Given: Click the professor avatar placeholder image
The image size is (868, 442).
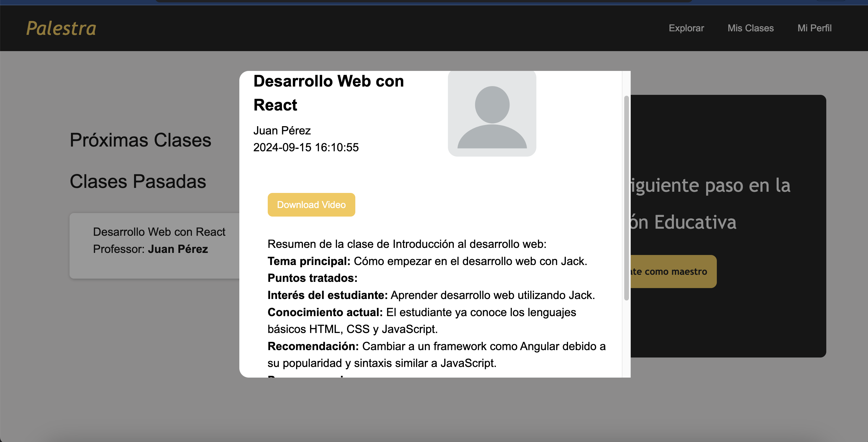Looking at the screenshot, I should 492,114.
